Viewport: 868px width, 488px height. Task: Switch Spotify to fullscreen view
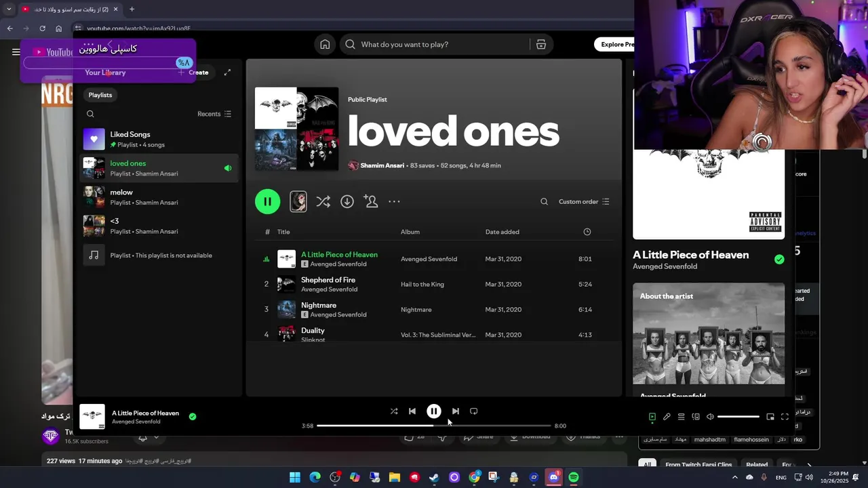point(785,417)
